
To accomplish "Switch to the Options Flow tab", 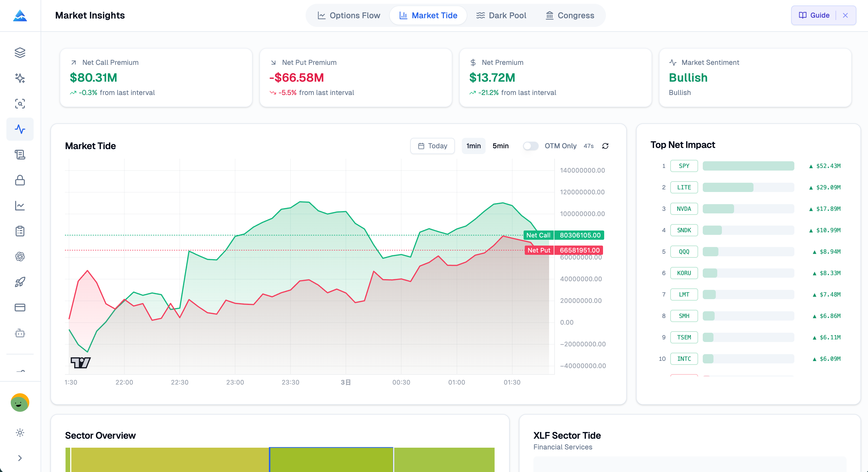I will click(x=348, y=15).
